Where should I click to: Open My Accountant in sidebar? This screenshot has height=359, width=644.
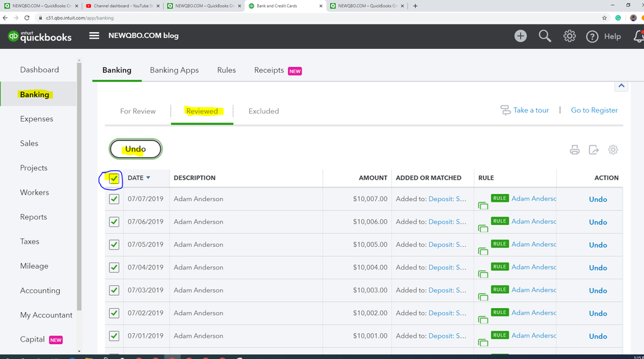pyautogui.click(x=46, y=315)
